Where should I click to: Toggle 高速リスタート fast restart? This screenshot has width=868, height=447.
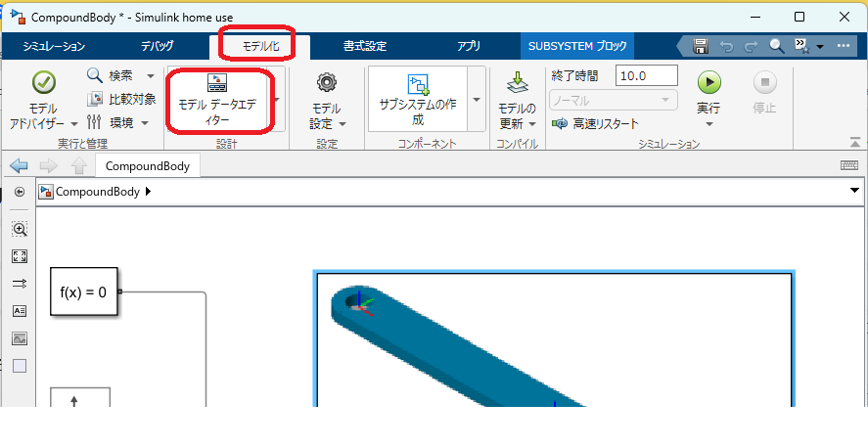tap(595, 124)
